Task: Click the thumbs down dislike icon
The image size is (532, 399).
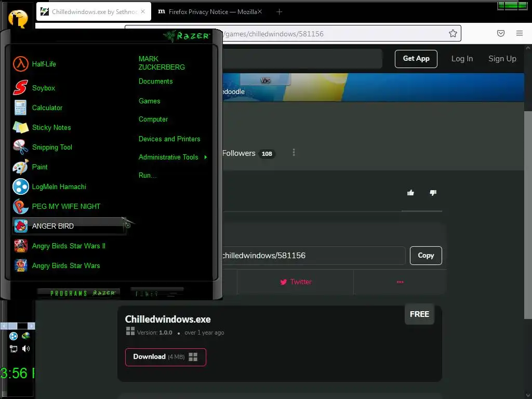Action: [x=433, y=193]
